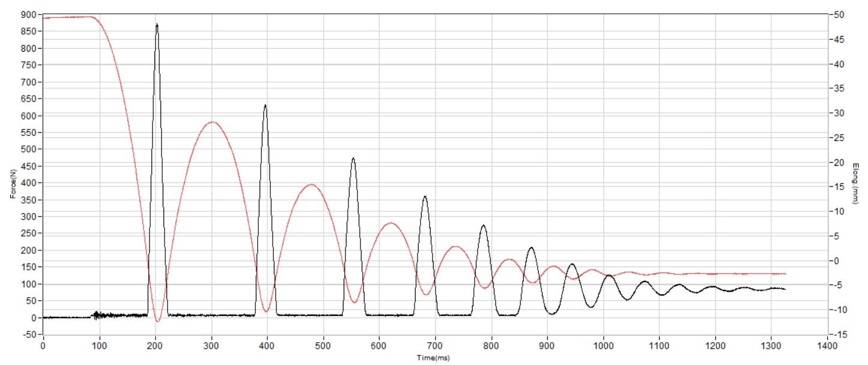This screenshot has height=365, width=868.
Task: Click the fourth black force peak near 360 N
Action: (425, 197)
